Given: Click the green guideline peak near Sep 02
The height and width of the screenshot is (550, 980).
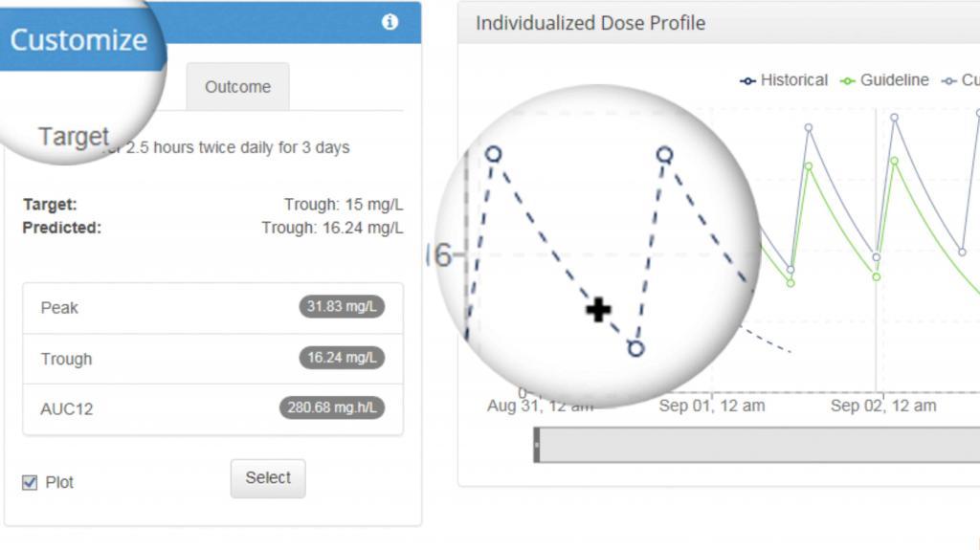Looking at the screenshot, I should coord(895,162).
